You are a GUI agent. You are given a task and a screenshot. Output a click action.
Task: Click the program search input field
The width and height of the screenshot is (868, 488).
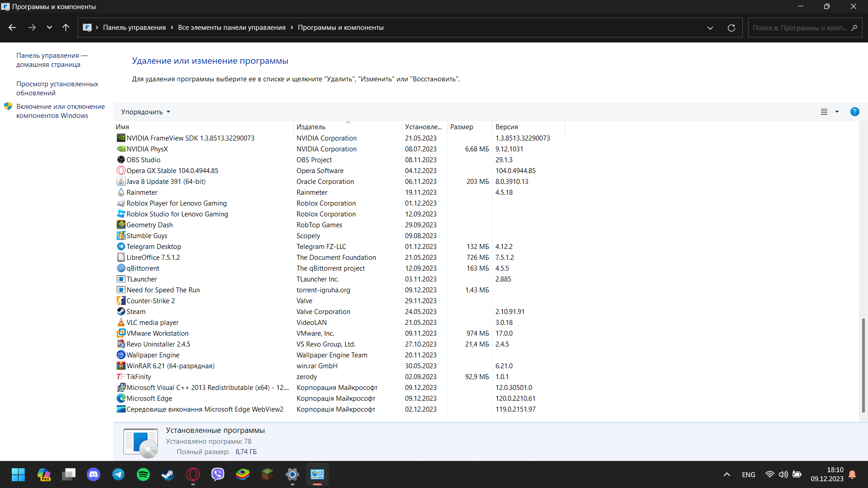point(805,28)
